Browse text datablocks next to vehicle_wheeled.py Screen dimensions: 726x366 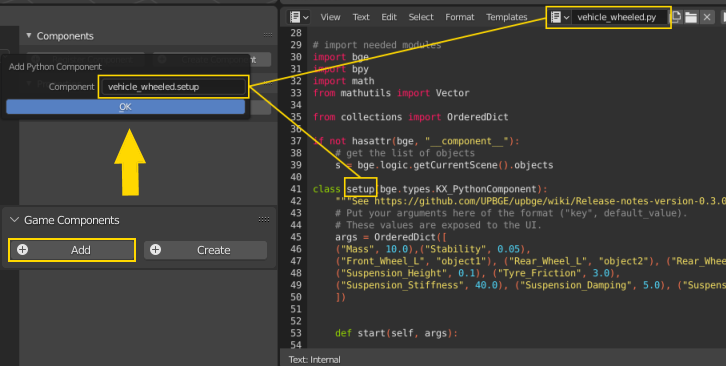pos(559,18)
